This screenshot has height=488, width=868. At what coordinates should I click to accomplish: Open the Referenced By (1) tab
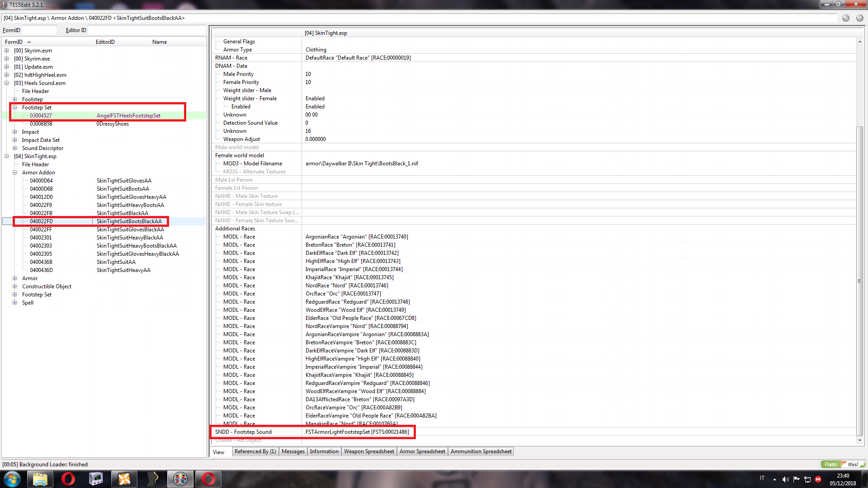(255, 451)
